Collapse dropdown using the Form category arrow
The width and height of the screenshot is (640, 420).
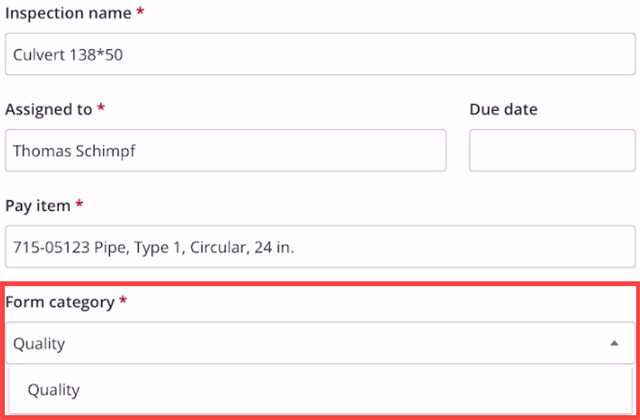613,343
